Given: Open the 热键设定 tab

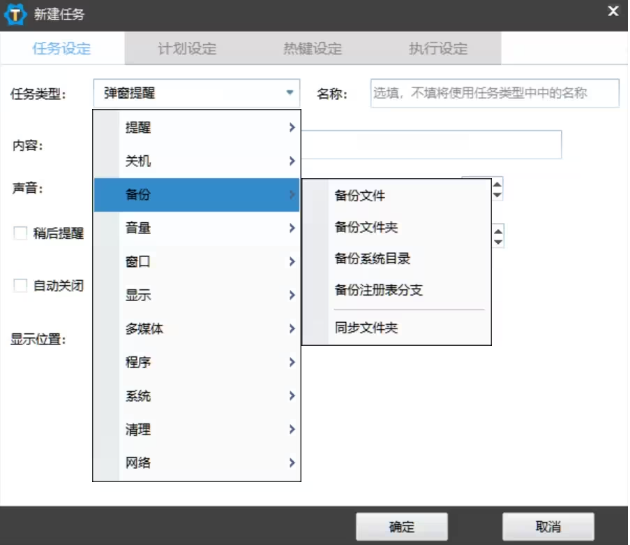Looking at the screenshot, I should point(312,49).
